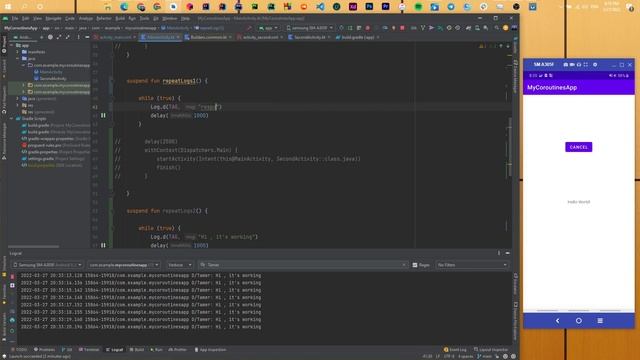Viewport: 640px width, 360px height.
Task: Open the Refactor menu
Action: coord(104,18)
